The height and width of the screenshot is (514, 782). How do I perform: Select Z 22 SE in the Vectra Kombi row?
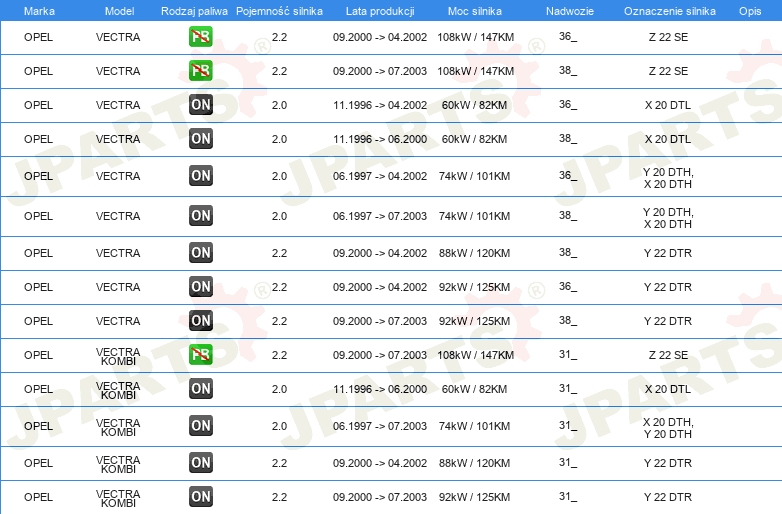click(x=668, y=355)
